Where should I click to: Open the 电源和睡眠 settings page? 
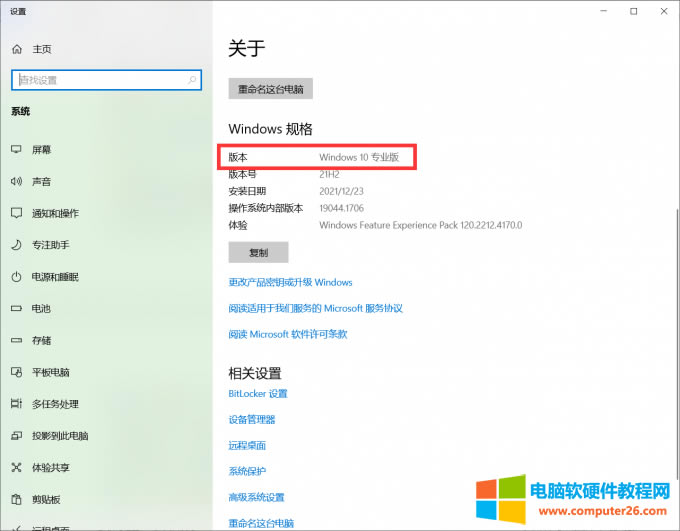tap(56, 277)
